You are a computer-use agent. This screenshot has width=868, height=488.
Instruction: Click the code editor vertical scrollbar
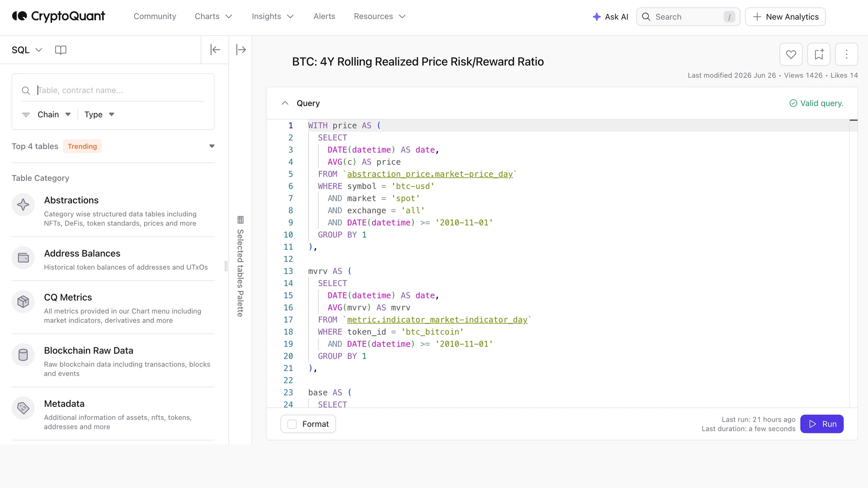coord(853,263)
